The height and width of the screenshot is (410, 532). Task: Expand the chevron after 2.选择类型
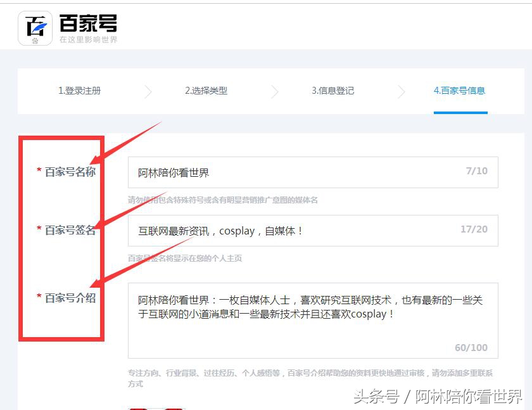pyautogui.click(x=274, y=91)
